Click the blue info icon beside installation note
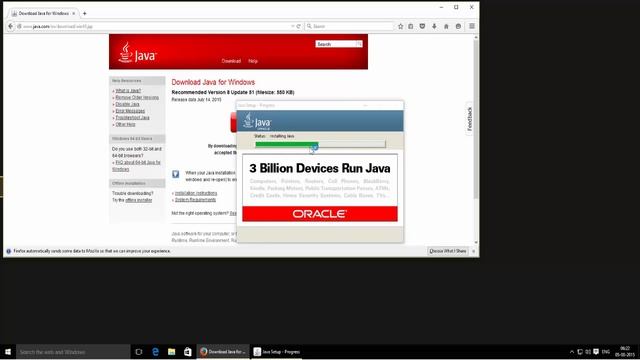Viewport: 640px width, 360px height. coord(176,174)
